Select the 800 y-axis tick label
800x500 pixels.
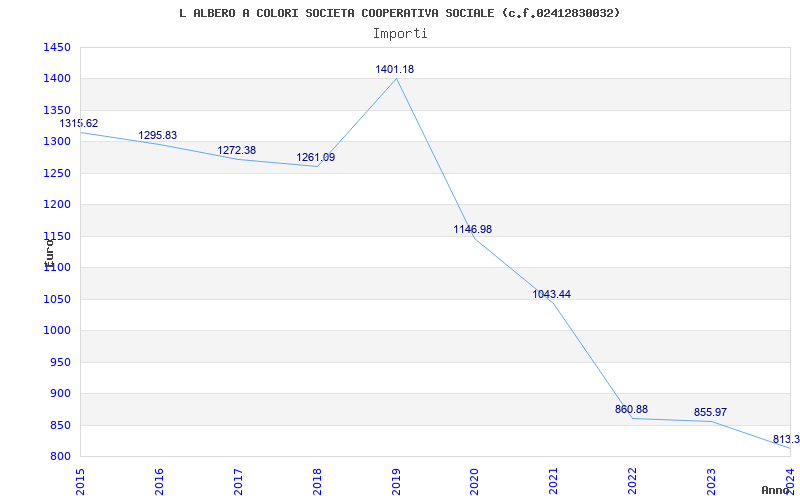(60, 457)
